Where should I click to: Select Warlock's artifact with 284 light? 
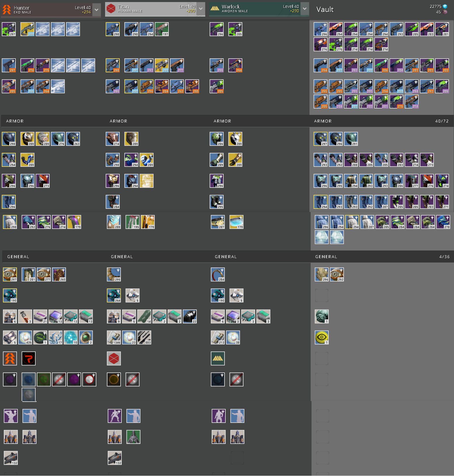click(218, 274)
